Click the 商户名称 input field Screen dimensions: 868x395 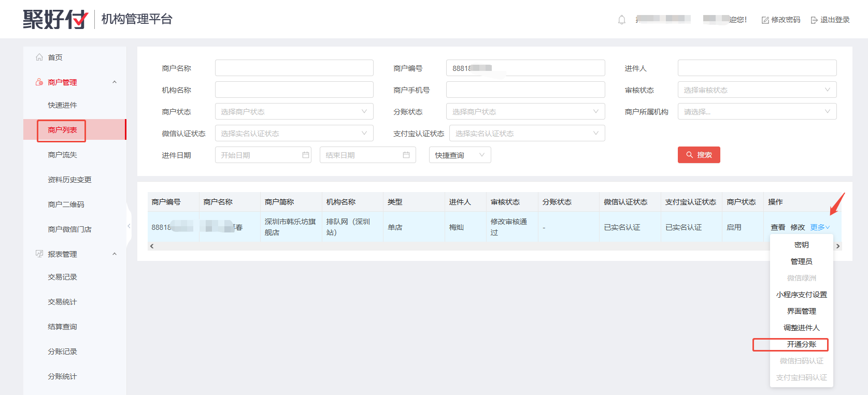[x=294, y=68]
